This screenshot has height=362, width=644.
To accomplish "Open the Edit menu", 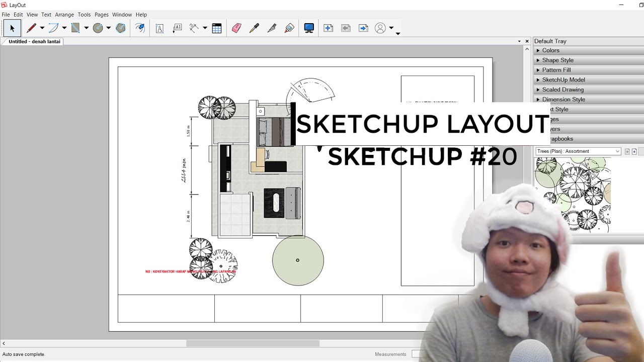I will [18, 15].
